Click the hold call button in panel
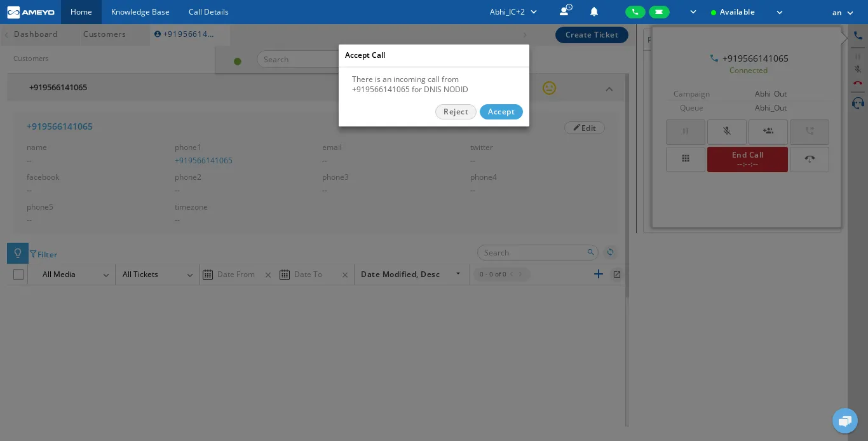This screenshot has width=868, height=441. (685, 132)
